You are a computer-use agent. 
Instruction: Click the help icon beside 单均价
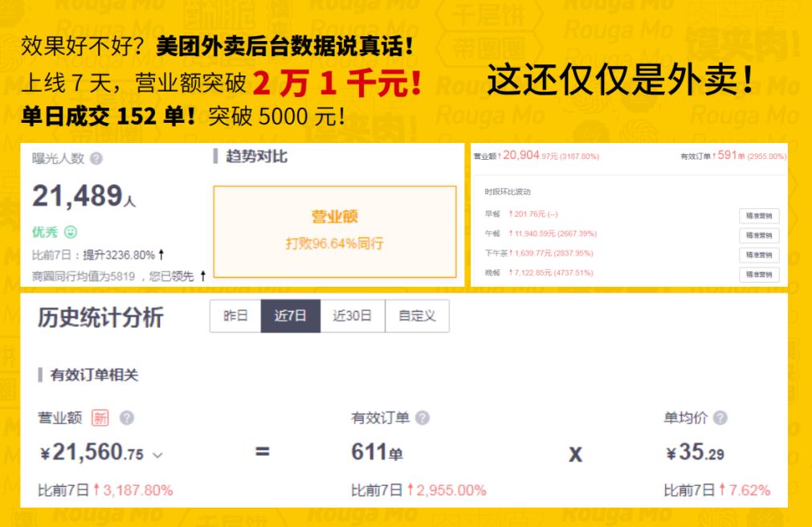[x=720, y=418]
